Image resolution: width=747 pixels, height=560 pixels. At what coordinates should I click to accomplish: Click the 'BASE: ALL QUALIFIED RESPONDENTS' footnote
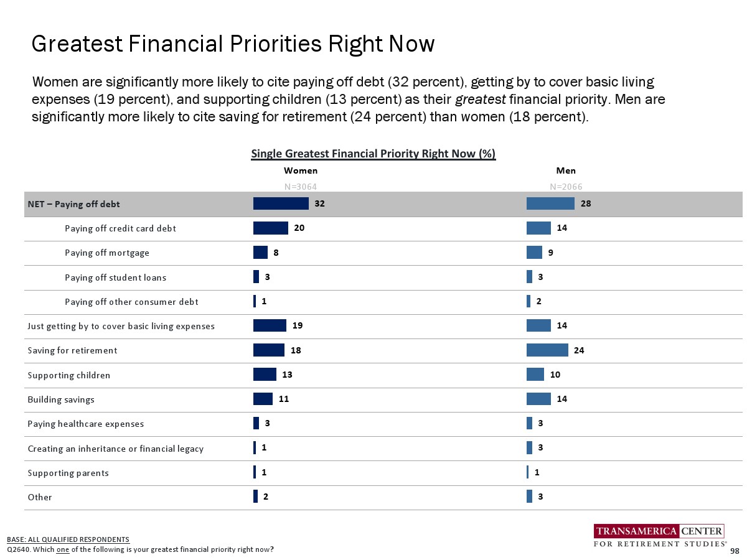68,539
